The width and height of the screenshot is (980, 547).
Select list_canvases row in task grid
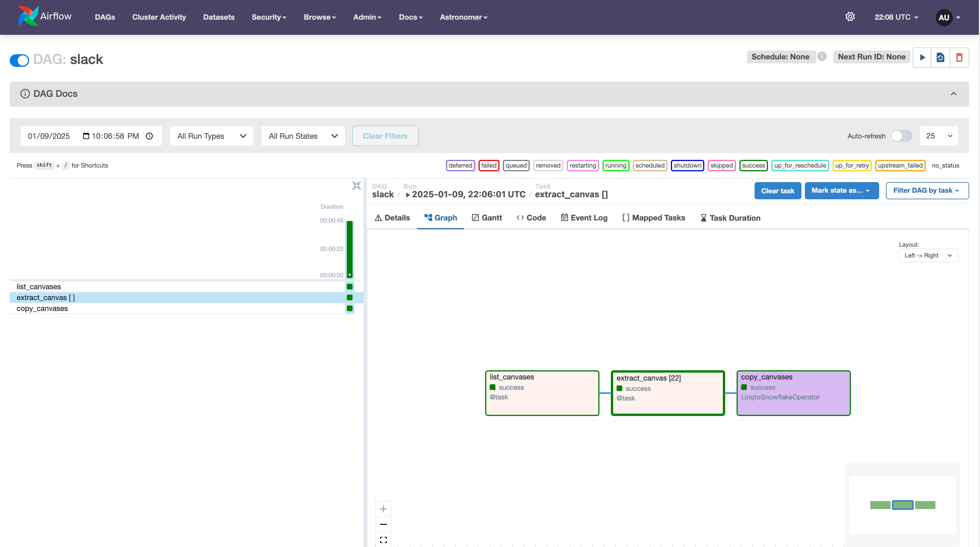point(182,287)
